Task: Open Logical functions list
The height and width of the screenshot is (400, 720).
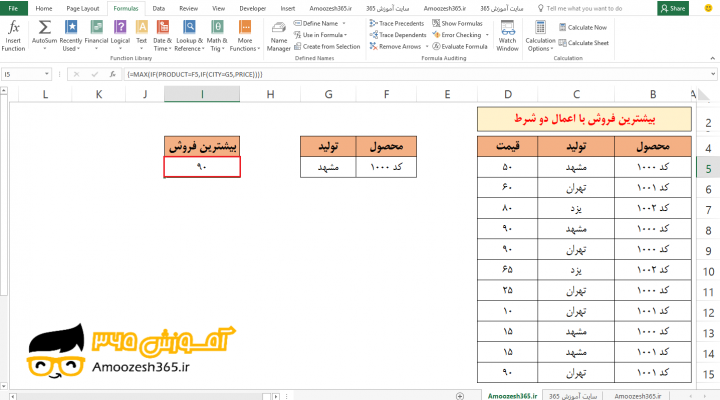Action: pyautogui.click(x=120, y=36)
